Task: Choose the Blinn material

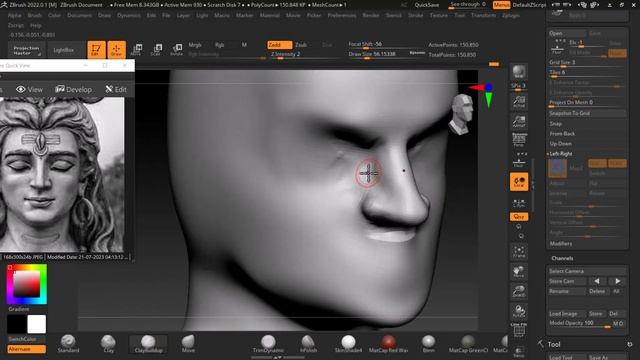Action: pos(428,344)
